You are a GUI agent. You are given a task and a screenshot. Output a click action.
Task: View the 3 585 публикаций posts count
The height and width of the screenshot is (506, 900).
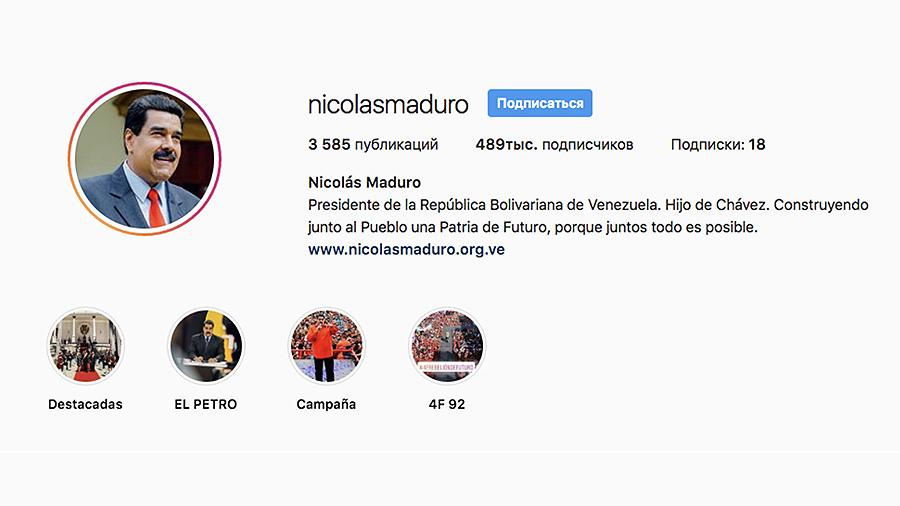tap(373, 145)
